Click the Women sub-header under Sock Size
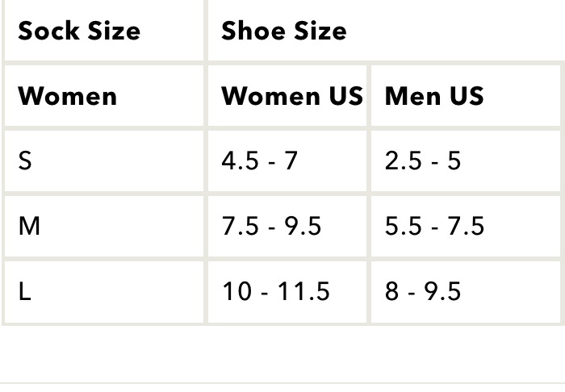 [67, 97]
